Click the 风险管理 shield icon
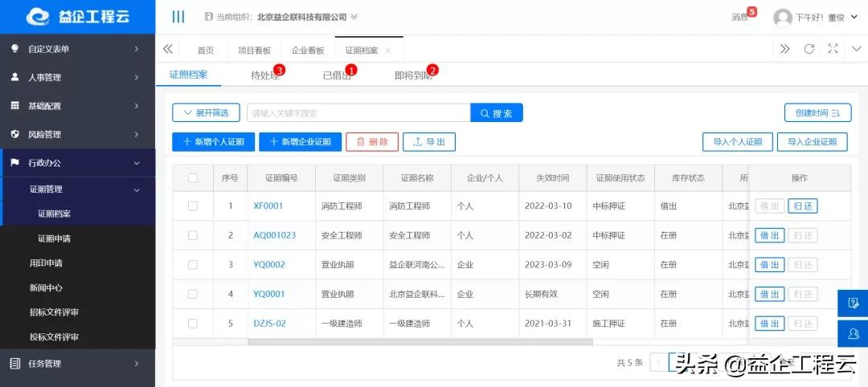The width and height of the screenshot is (868, 387). [15, 134]
